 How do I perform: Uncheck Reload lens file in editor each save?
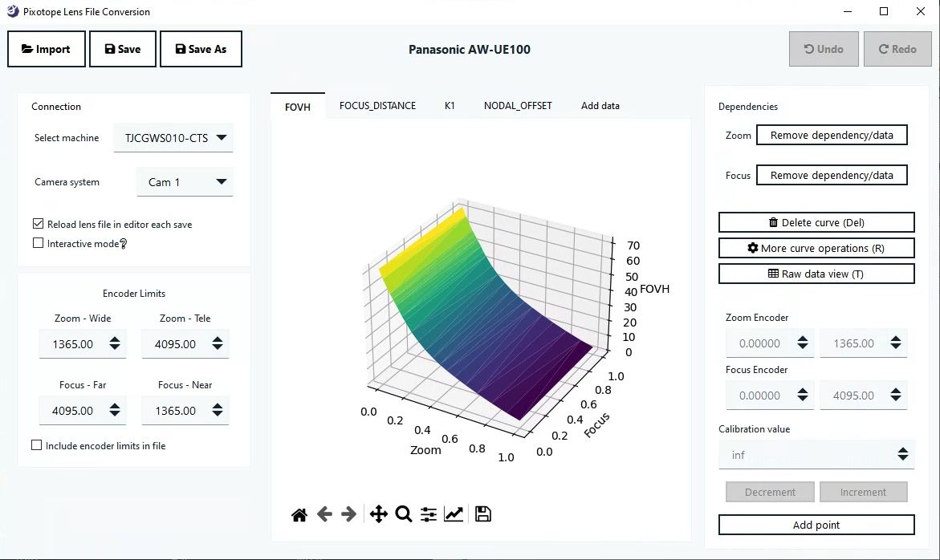(x=39, y=225)
